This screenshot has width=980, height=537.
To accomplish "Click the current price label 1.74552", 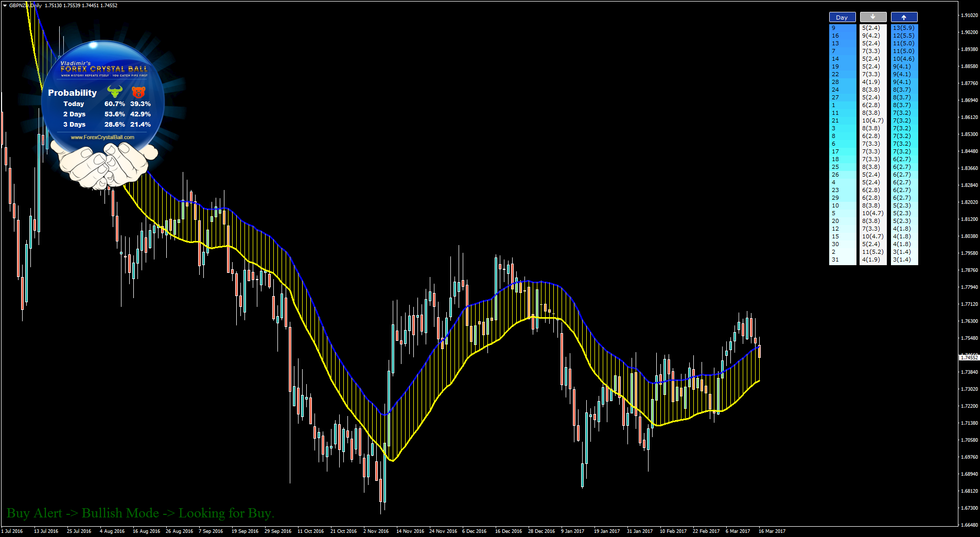I will [969, 357].
